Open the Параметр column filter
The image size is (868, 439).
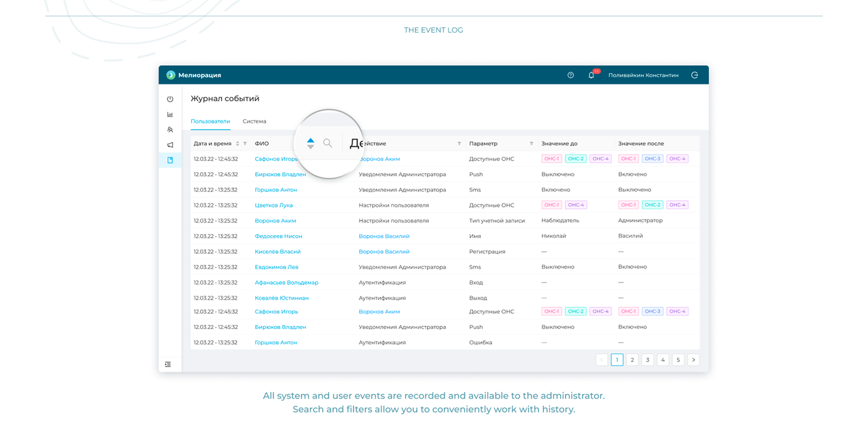[531, 144]
